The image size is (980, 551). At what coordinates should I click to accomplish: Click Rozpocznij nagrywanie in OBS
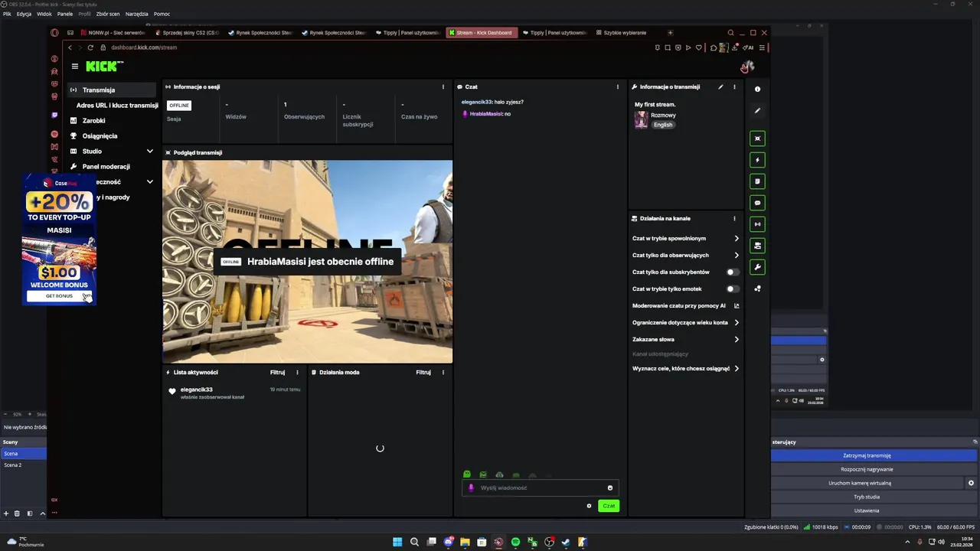[867, 469]
